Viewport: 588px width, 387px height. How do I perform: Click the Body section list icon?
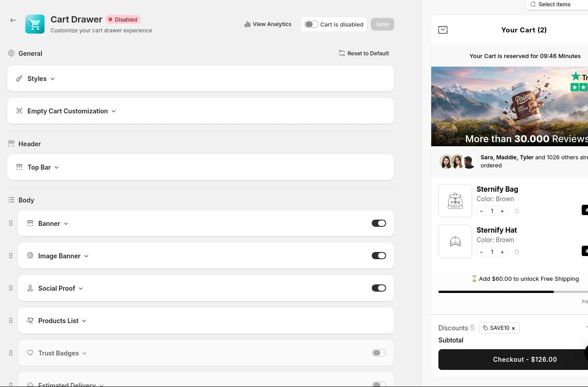pyautogui.click(x=11, y=200)
